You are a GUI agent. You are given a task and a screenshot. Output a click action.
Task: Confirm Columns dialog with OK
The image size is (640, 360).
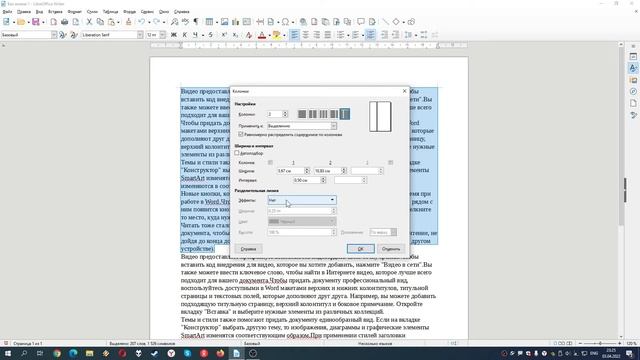coord(360,249)
